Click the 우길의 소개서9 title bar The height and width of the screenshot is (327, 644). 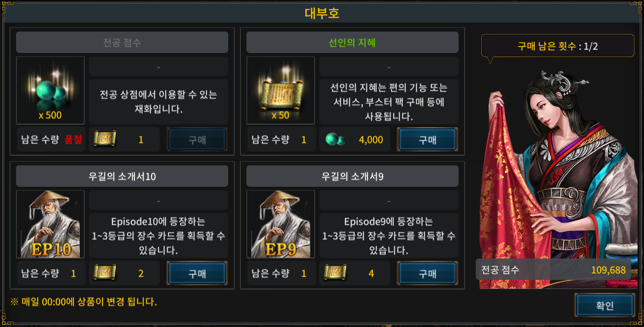[x=353, y=176]
